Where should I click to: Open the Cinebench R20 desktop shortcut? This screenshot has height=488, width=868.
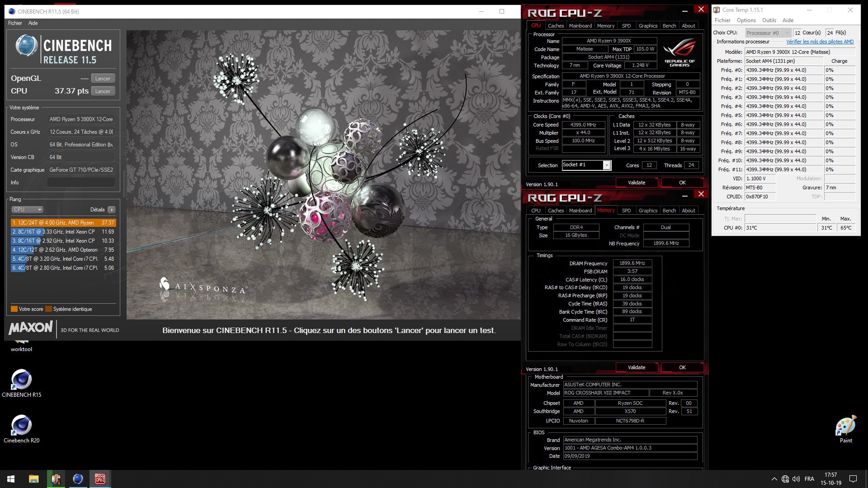(21, 426)
